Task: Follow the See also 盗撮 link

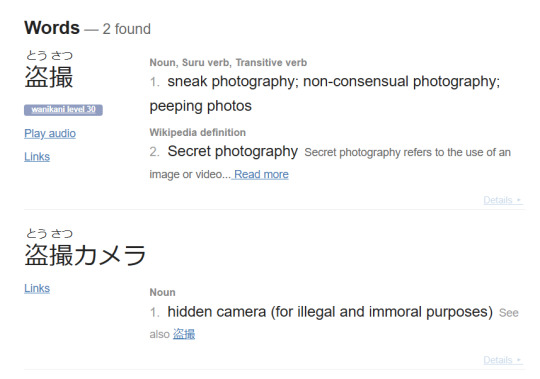Action: tap(184, 334)
